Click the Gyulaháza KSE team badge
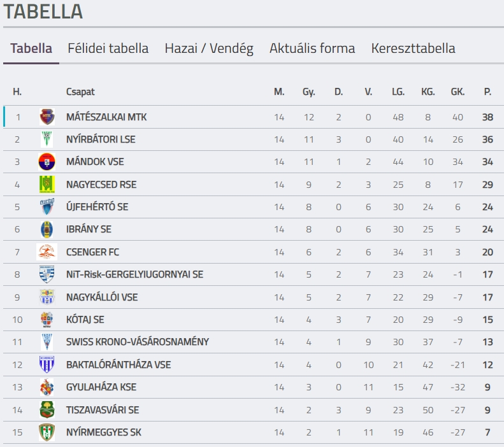The height and width of the screenshot is (447, 504). coord(47,387)
